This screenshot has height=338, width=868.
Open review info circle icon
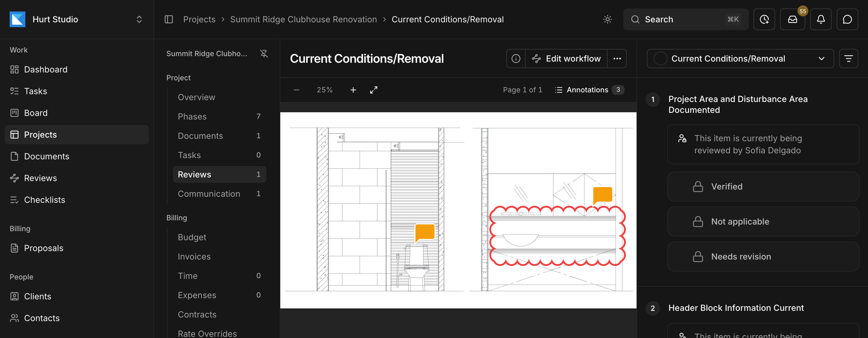pos(516,59)
